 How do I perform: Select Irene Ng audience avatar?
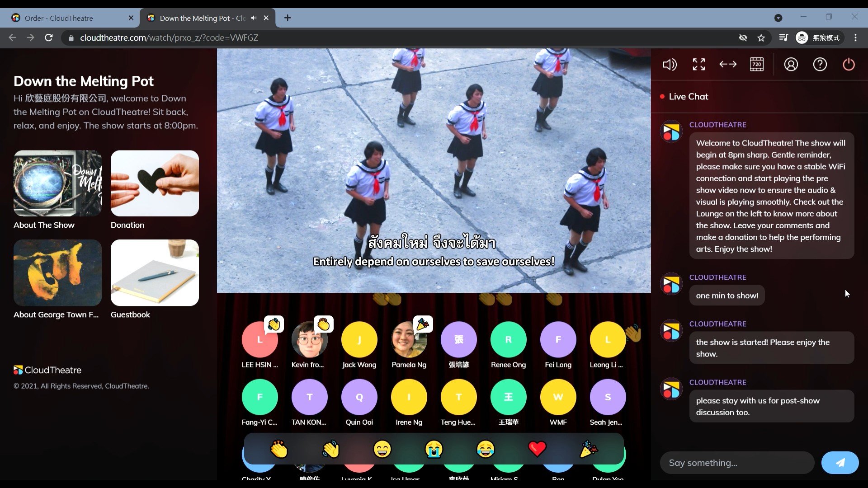(409, 397)
